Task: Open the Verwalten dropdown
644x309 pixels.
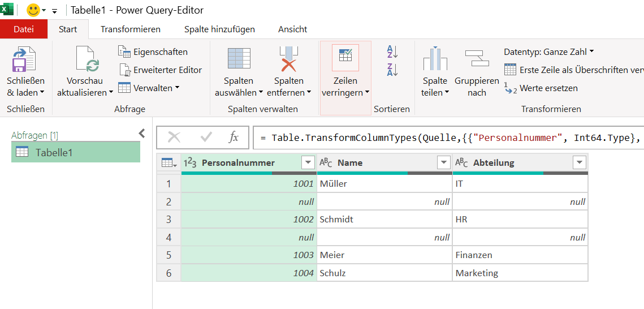Action: coord(149,88)
